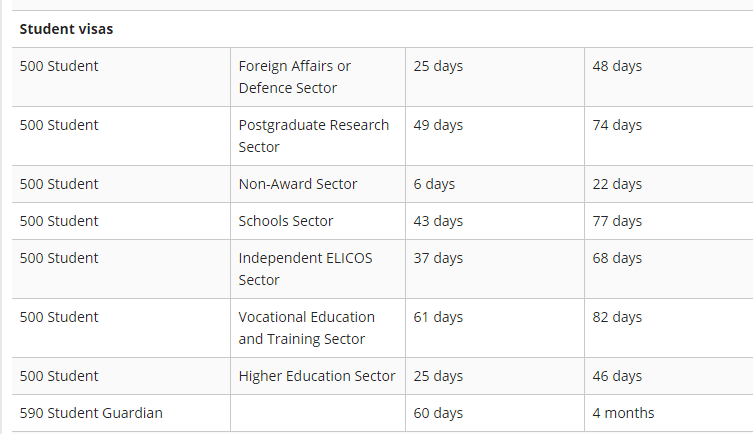Click the 46 days cell
This screenshot has height=434, width=753.
pyautogui.click(x=668, y=376)
